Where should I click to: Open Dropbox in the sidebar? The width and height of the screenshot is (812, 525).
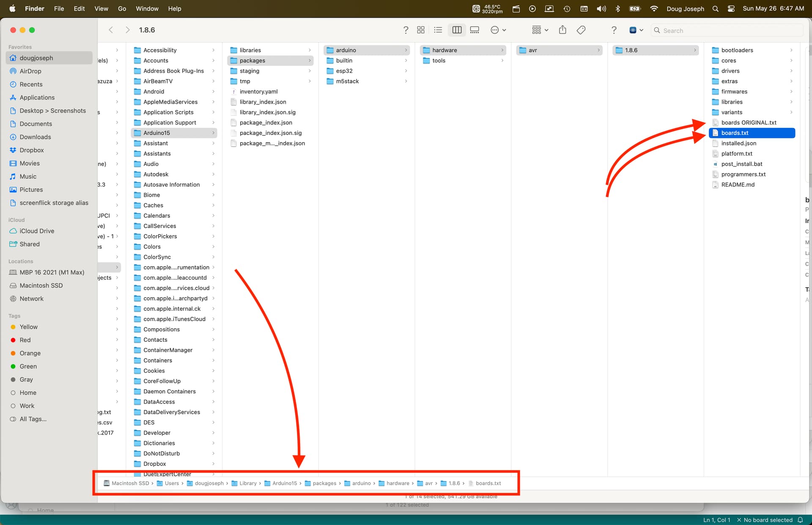pos(32,150)
